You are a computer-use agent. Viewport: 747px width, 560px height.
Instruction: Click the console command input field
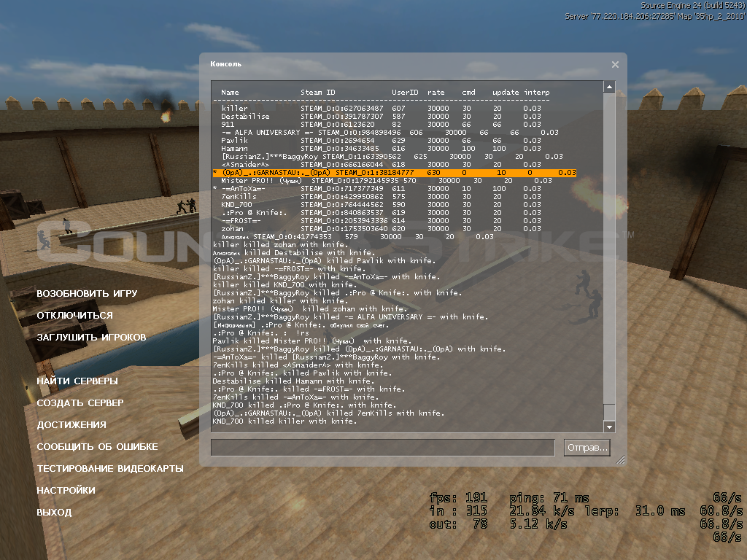pos(383,448)
